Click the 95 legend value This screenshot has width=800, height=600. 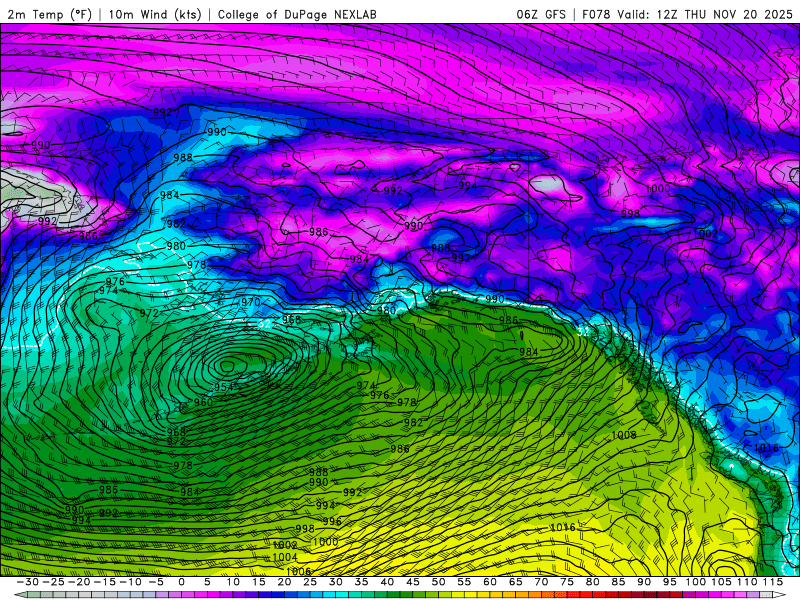pyautogui.click(x=669, y=582)
